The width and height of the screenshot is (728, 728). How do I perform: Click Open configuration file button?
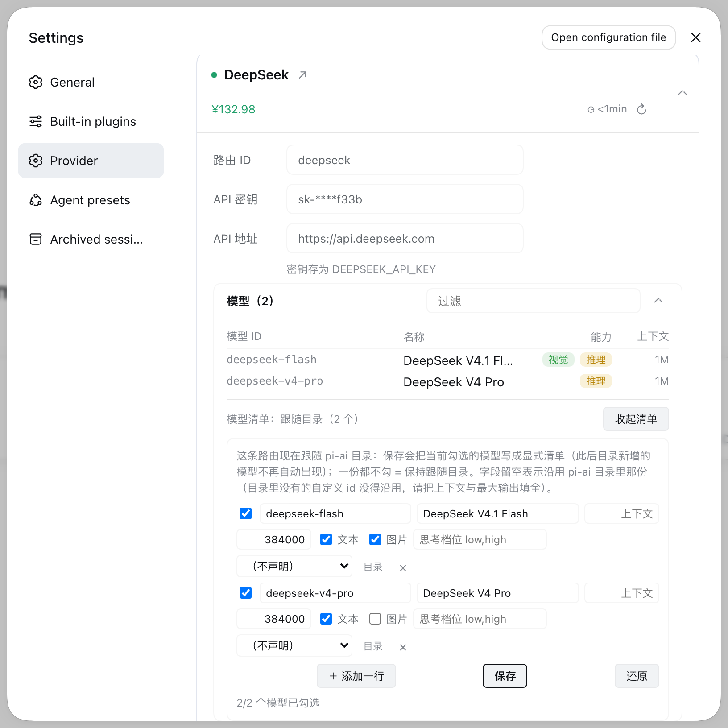click(608, 37)
